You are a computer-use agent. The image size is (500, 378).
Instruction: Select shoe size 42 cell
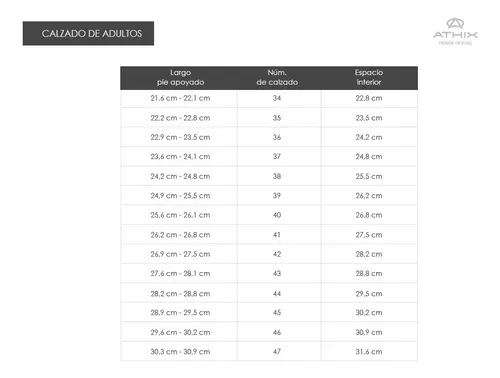[277, 254]
